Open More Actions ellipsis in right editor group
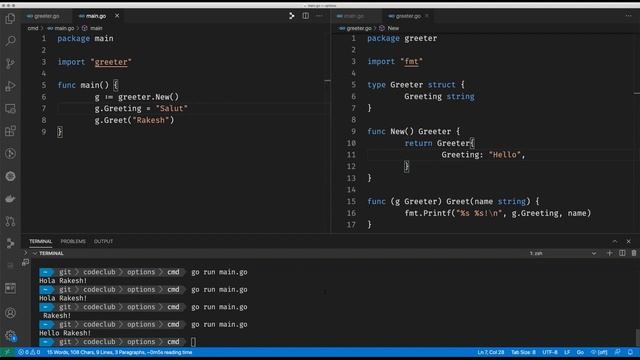The height and width of the screenshot is (360, 640). pyautogui.click(x=628, y=16)
